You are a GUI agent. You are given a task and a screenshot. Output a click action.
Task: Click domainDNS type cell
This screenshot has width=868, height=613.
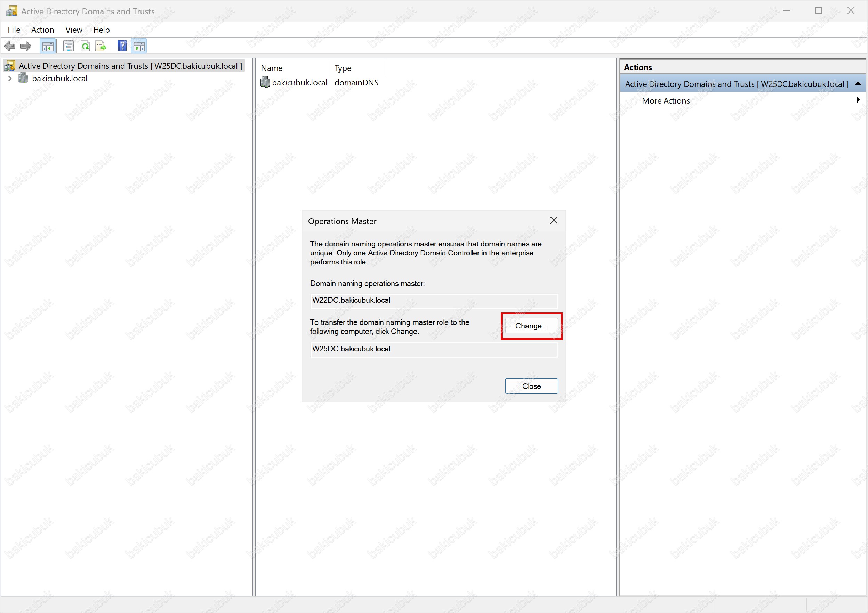point(356,83)
